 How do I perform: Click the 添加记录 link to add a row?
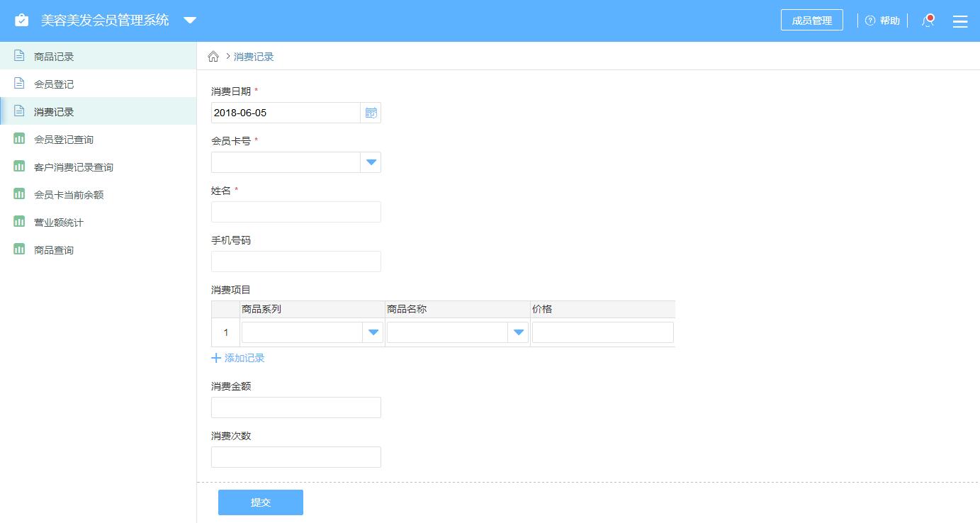pos(237,358)
